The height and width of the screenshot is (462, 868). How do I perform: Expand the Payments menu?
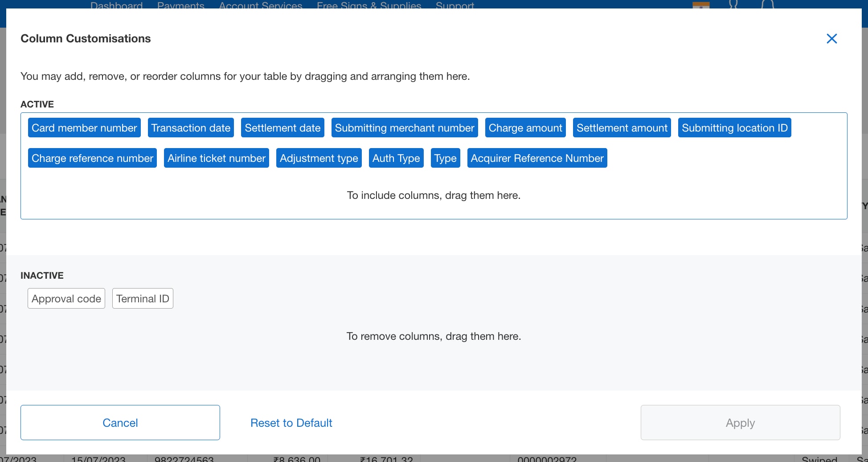coord(180,6)
